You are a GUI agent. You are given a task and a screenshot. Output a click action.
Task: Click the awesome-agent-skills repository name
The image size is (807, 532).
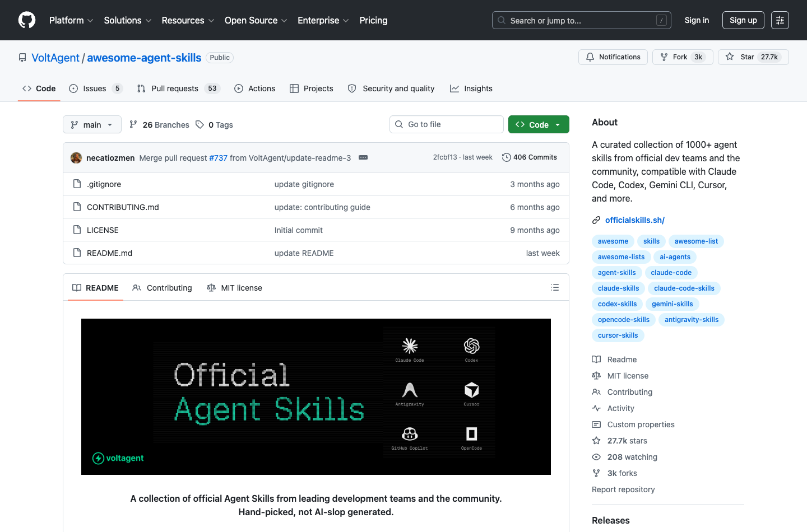pyautogui.click(x=144, y=58)
